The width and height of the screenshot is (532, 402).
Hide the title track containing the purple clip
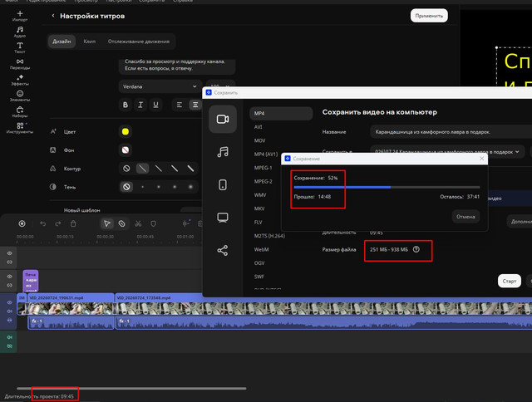point(9,277)
